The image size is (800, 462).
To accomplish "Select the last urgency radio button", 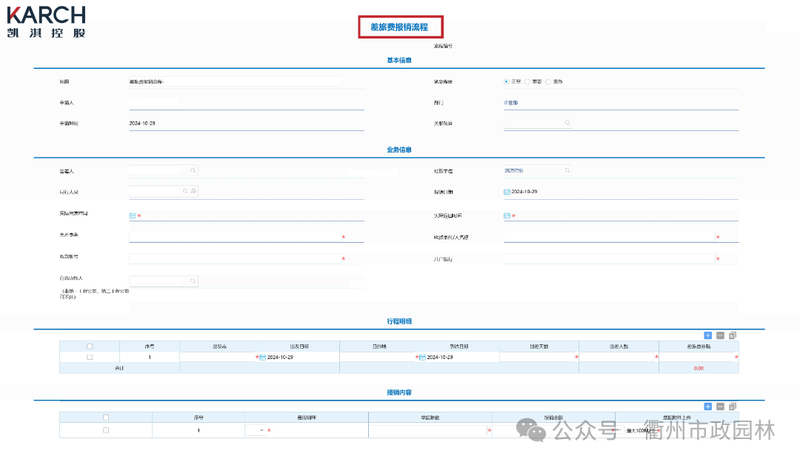I will (x=548, y=82).
